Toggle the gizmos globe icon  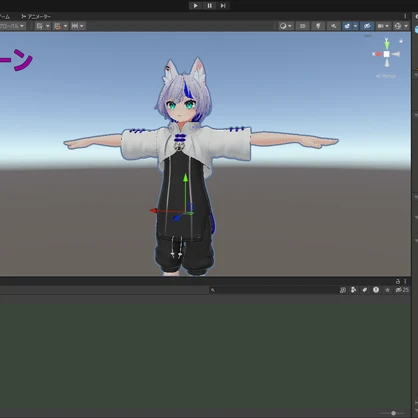(x=398, y=26)
